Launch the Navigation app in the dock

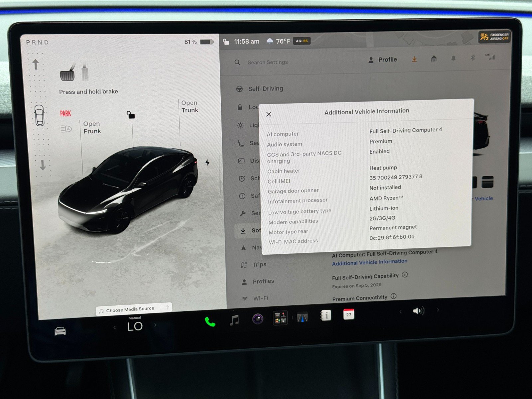click(302, 317)
